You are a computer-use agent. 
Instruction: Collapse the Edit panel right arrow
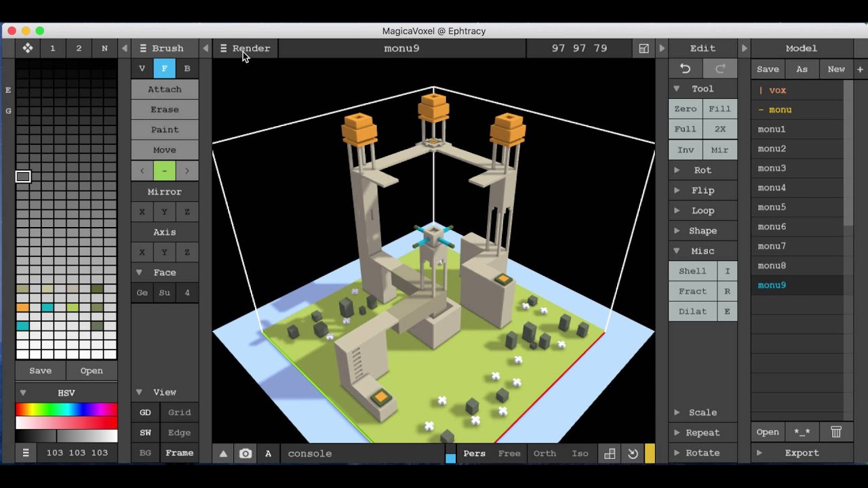pyautogui.click(x=662, y=48)
